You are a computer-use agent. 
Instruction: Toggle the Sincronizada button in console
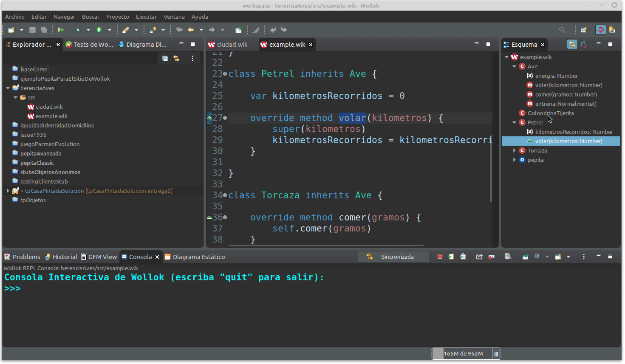393,257
